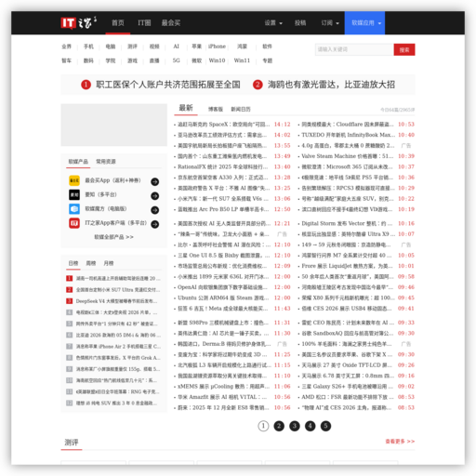This screenshot has width=476, height=476.
Task: Go to news list page 4
Action: click(310, 426)
